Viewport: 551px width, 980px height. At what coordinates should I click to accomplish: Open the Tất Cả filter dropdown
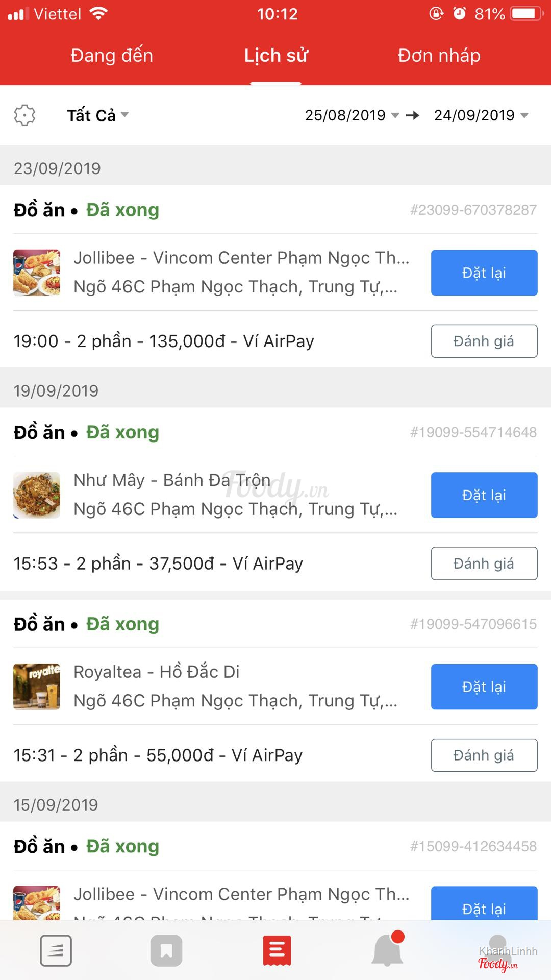point(97,115)
